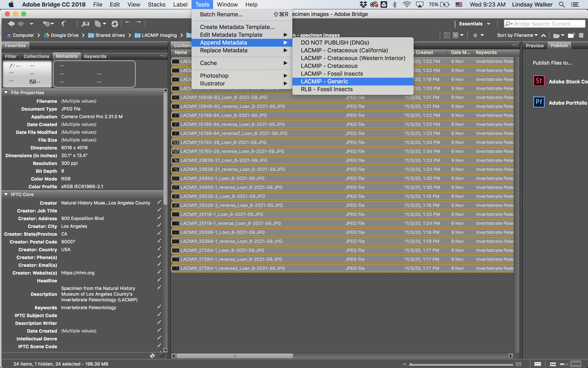Screen dimensions: 588x368
Task: Switch to the Collections tab
Action: click(x=37, y=56)
